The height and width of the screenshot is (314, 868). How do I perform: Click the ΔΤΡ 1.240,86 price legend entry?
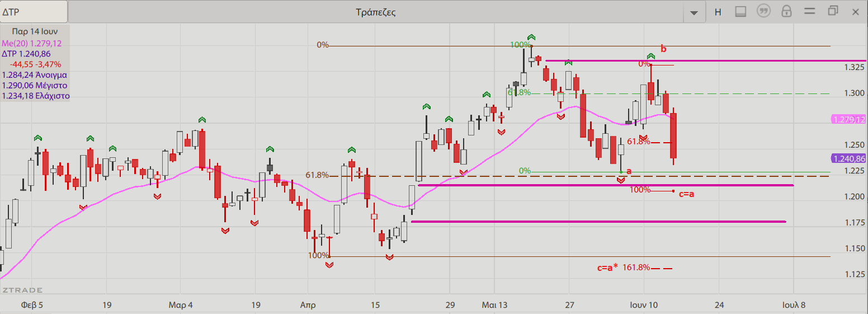tap(26, 54)
